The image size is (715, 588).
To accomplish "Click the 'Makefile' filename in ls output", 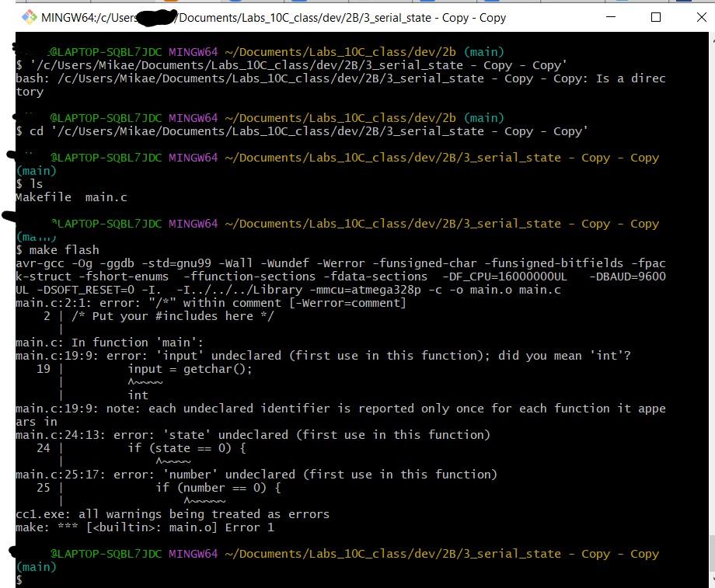I will point(44,197).
